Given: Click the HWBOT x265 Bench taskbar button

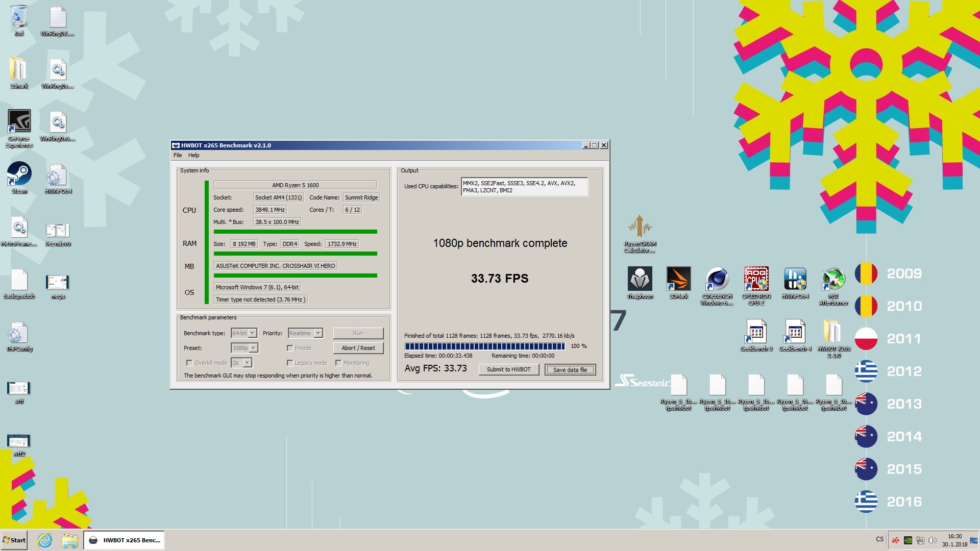Looking at the screenshot, I should coord(124,540).
